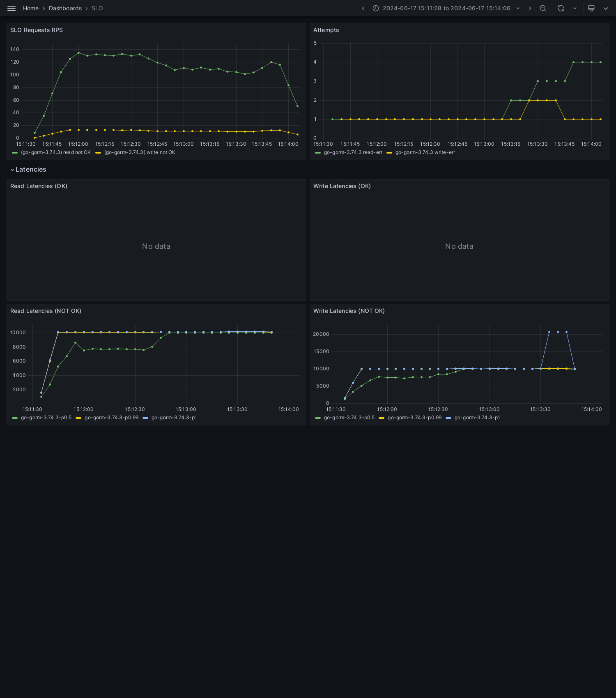This screenshot has width=616, height=698.
Task: Open the hamburger navigation menu
Action: [11, 8]
